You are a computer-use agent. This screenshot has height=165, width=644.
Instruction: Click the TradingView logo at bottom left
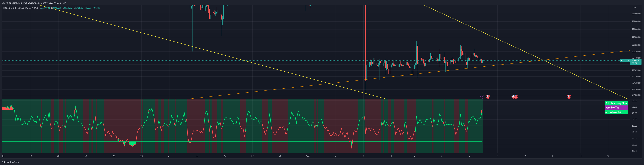(11, 162)
